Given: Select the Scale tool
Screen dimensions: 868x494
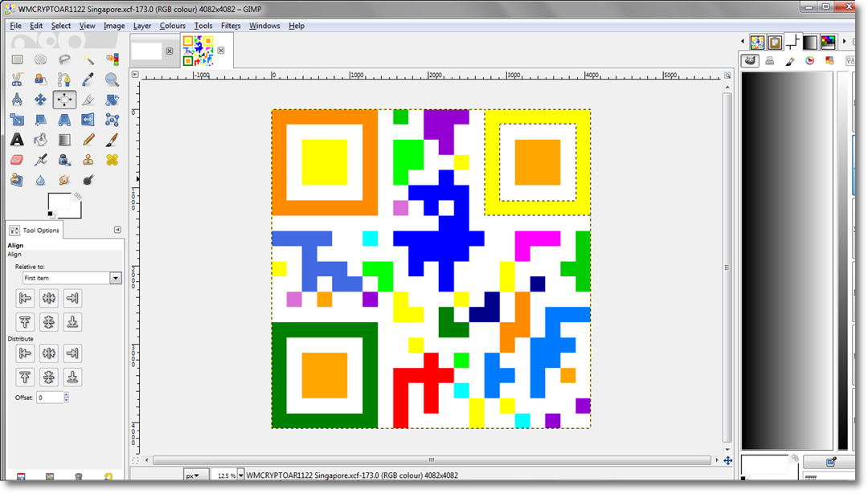Looking at the screenshot, I should 17,120.
